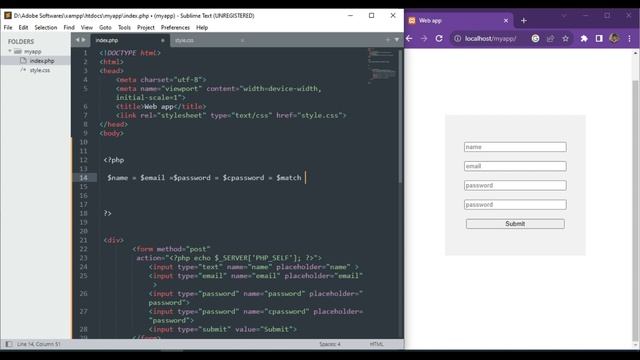
Task: Maximize the Sublime Text window
Action: pos(371,16)
